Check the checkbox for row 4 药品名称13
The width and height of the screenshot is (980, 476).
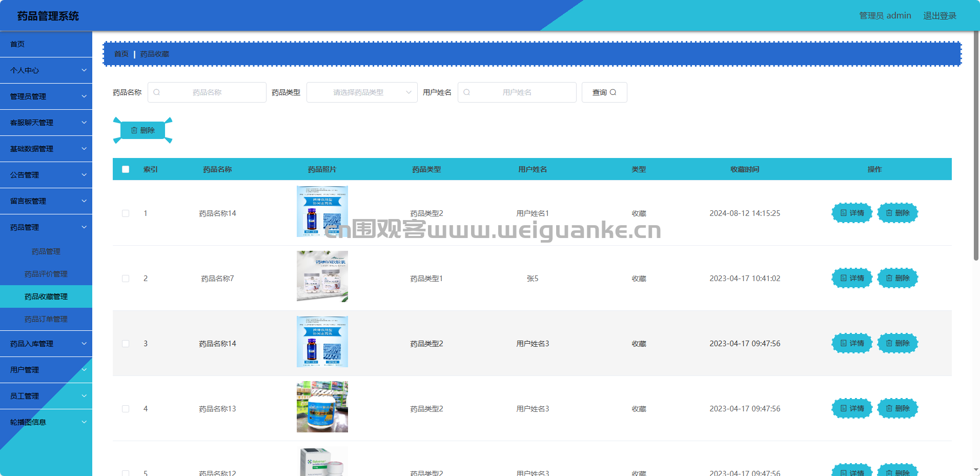pos(126,409)
